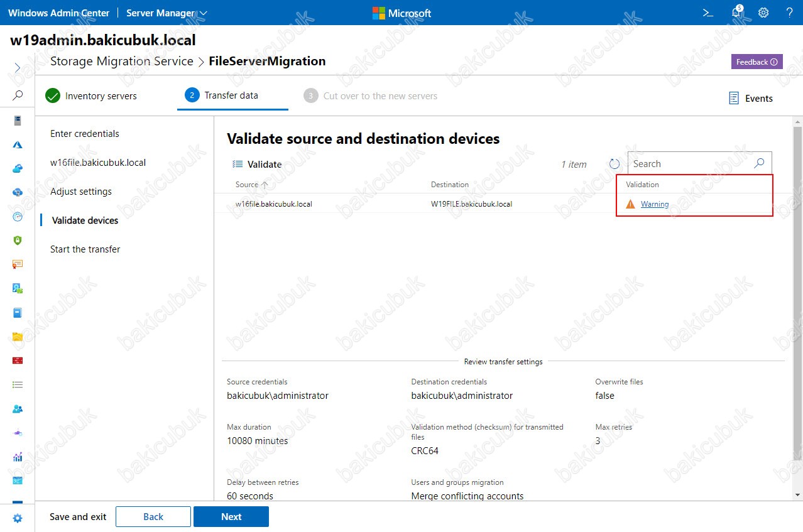
Task: Click the Feedback button
Action: point(757,62)
